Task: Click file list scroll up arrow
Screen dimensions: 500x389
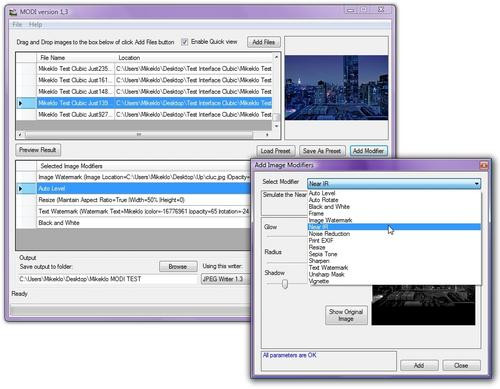Action: tap(276, 57)
